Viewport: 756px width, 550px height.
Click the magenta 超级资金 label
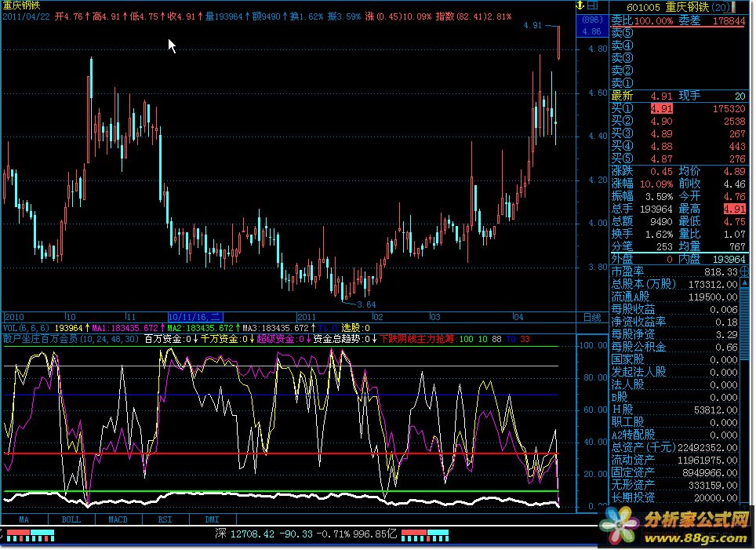click(x=276, y=339)
